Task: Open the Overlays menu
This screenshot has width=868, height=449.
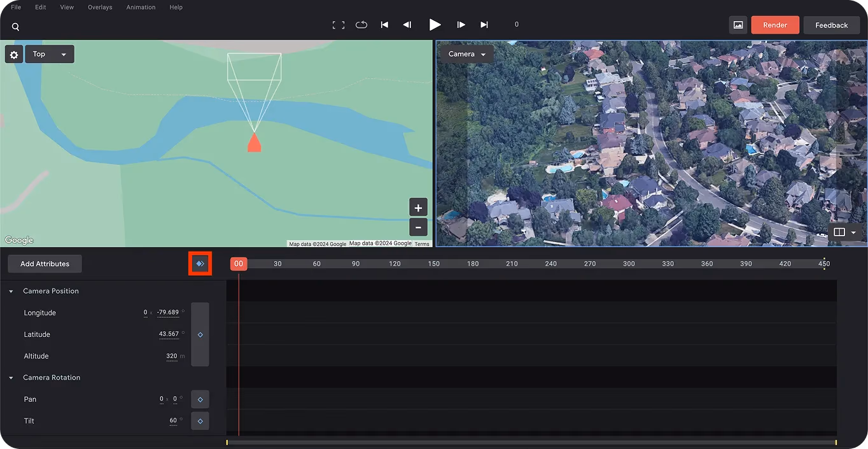Action: coord(100,7)
